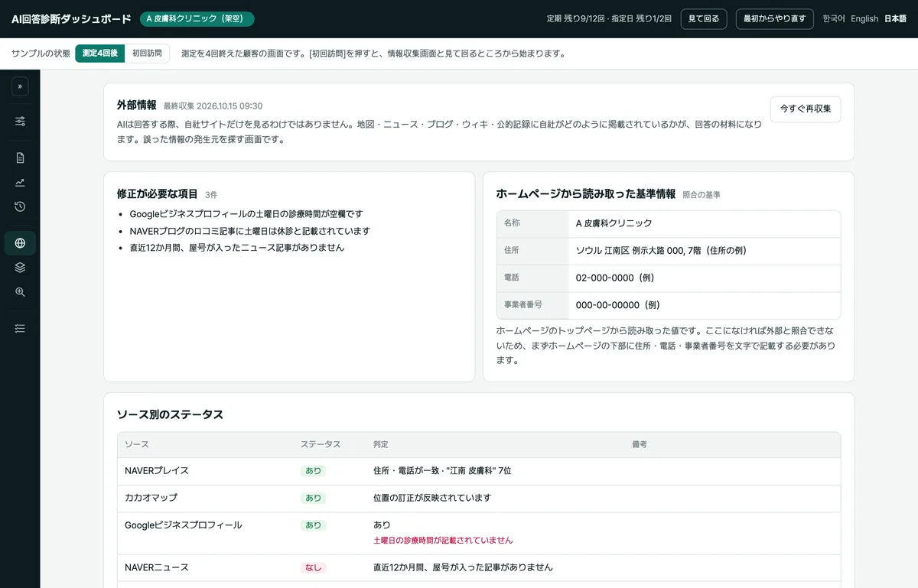Click the AI回答診断ダッシュボード title
The height and width of the screenshot is (588, 918).
(71, 19)
